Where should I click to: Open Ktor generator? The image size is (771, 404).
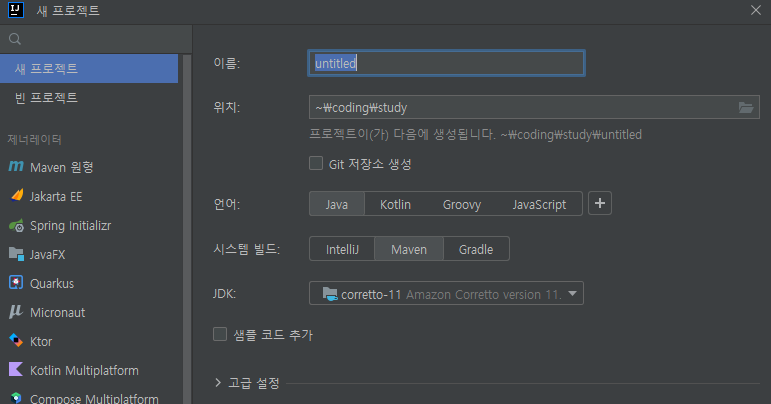(89, 341)
